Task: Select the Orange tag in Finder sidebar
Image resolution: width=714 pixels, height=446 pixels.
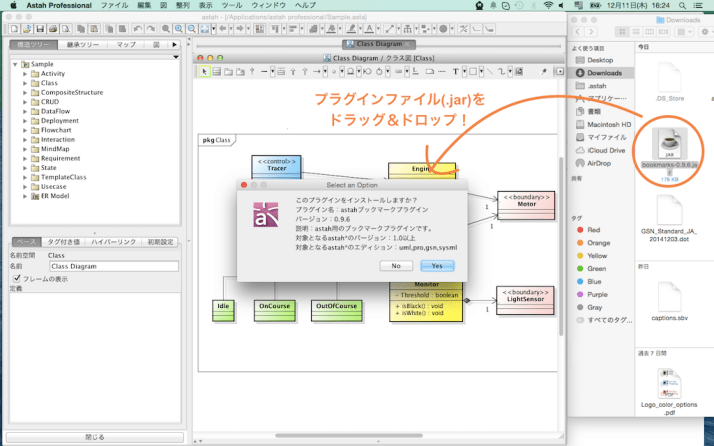Action: point(599,242)
